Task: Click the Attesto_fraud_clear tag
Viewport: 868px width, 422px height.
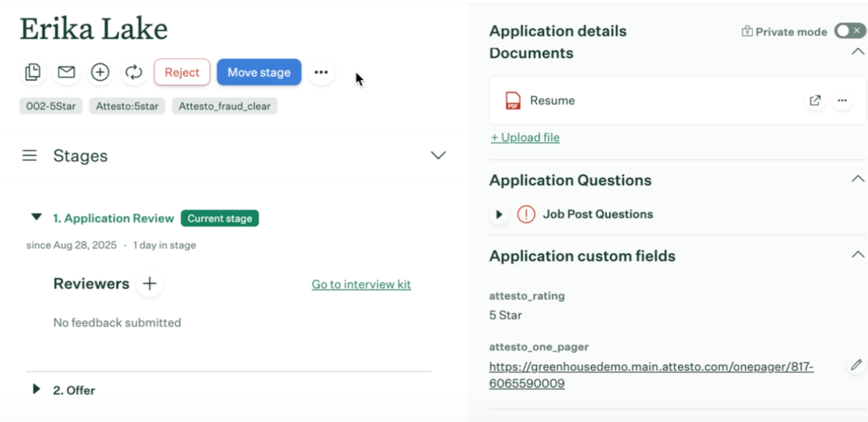Action: 225,106
